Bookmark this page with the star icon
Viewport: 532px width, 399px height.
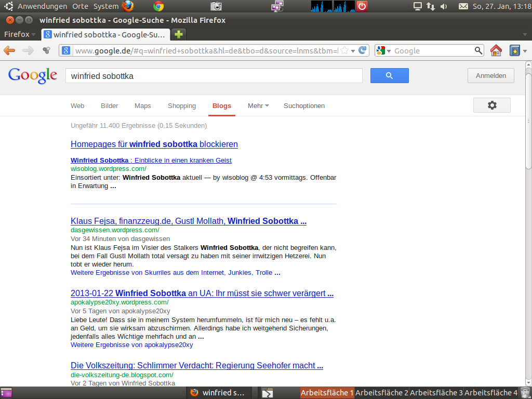(x=344, y=50)
